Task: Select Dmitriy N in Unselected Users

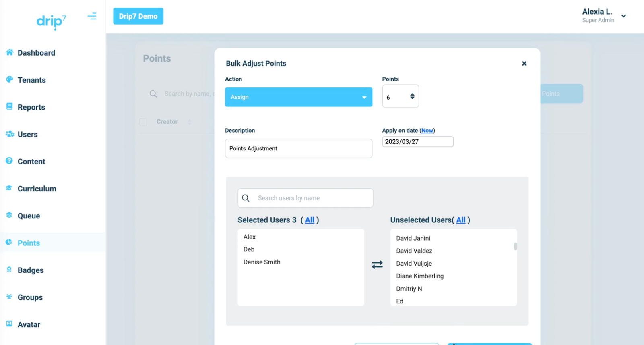Action: [x=409, y=289]
